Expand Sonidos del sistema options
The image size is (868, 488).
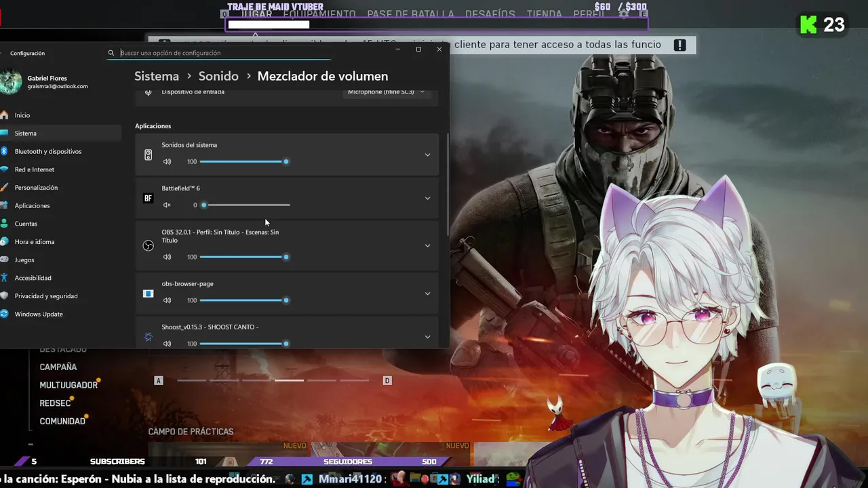click(x=427, y=155)
